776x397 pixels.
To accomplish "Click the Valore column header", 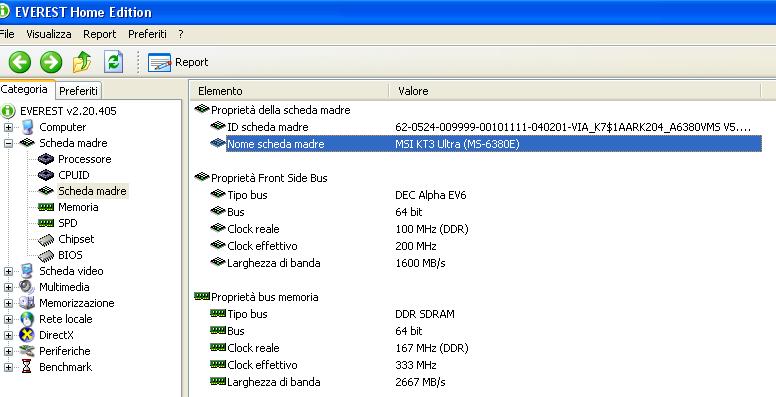I will (575, 91).
